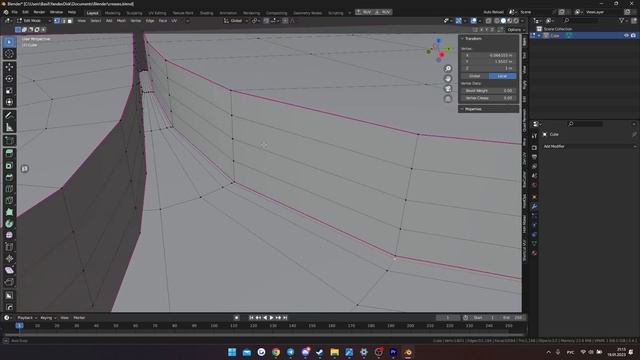Toggle show overlays button
This screenshot has height=360, width=640.
(x=473, y=21)
